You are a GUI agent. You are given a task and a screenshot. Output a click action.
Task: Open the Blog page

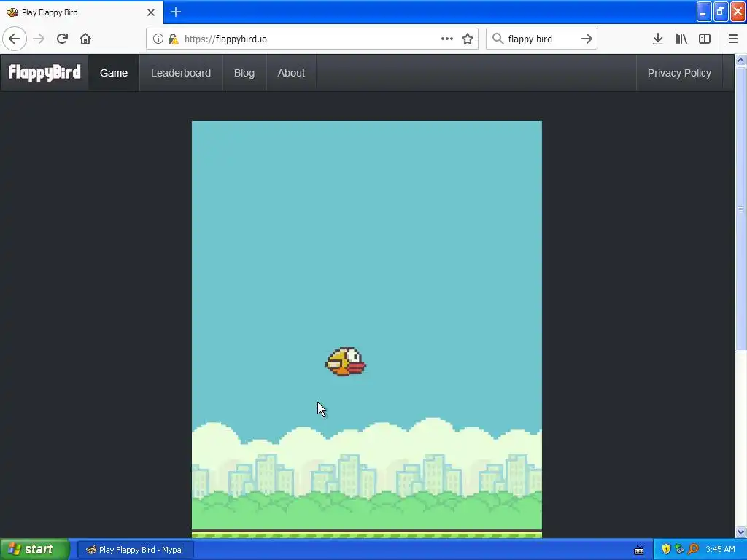pos(244,73)
